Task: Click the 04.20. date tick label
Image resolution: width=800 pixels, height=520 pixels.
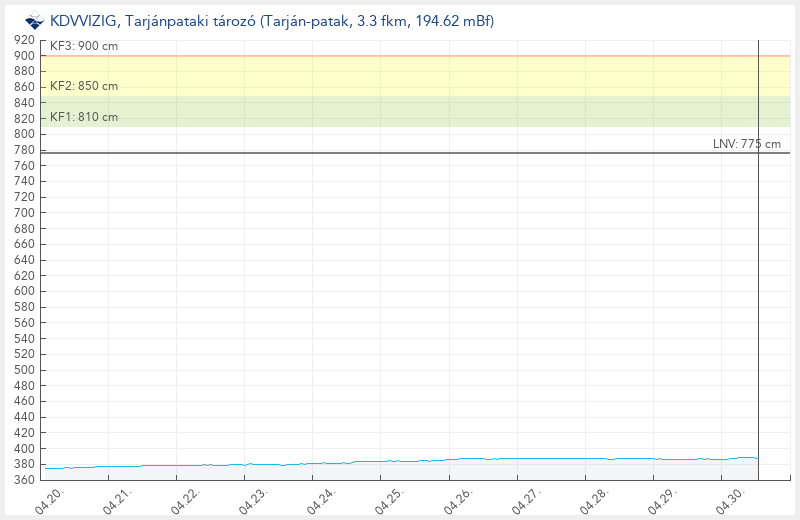Action: click(x=49, y=500)
